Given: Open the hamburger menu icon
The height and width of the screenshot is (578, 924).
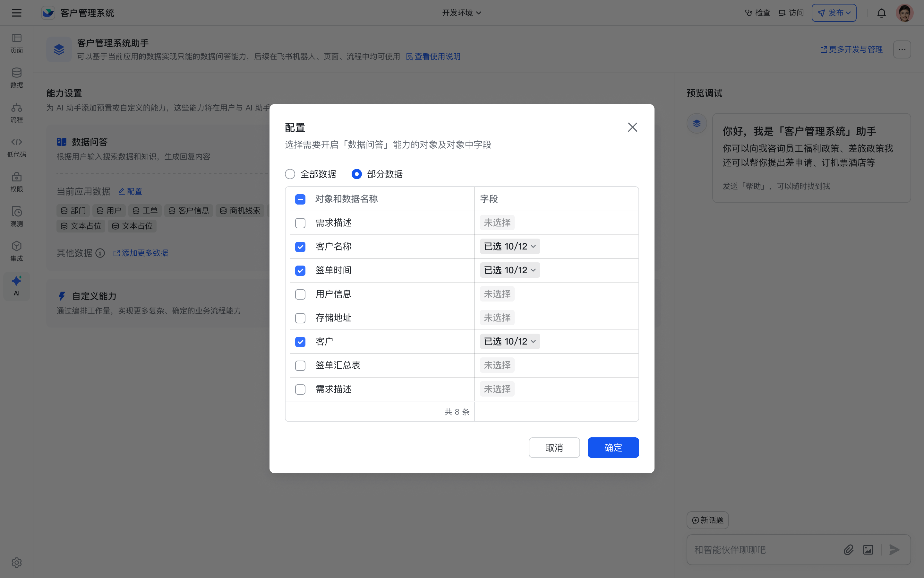Looking at the screenshot, I should pyautogui.click(x=16, y=13).
